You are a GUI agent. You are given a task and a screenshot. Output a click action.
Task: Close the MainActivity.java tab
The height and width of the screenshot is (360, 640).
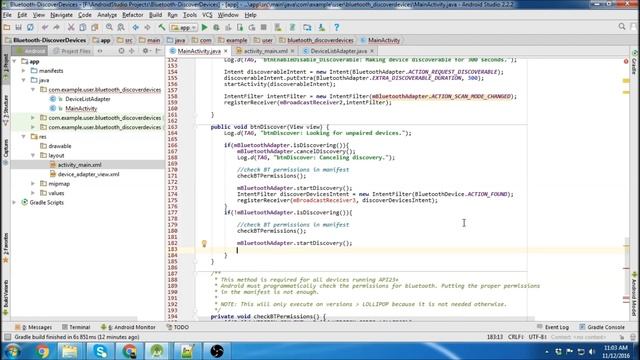pyautogui.click(x=225, y=51)
